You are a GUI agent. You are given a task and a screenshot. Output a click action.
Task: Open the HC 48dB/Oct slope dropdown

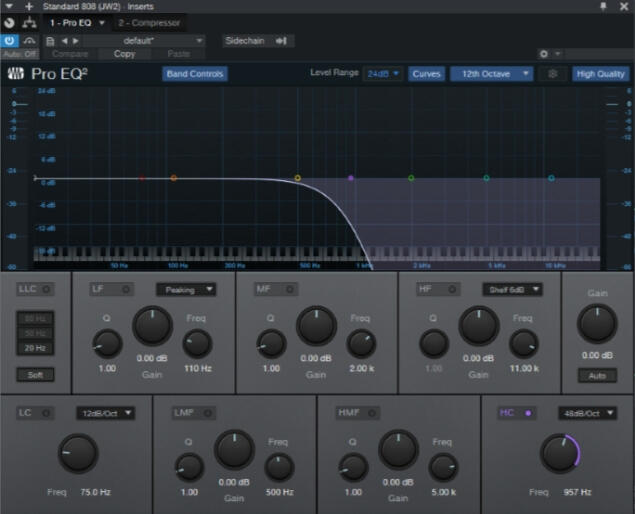[587, 413]
